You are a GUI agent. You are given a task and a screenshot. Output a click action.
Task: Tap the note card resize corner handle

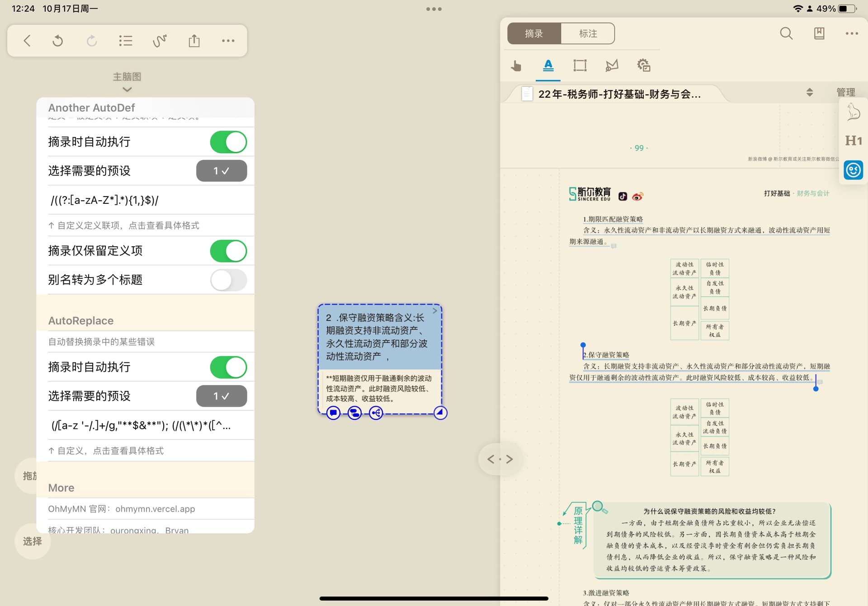click(x=440, y=413)
